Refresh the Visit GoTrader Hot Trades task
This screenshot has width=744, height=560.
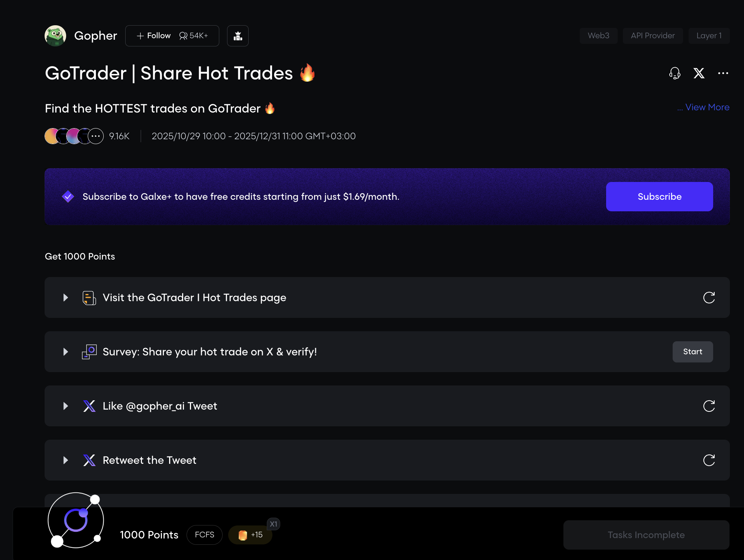pyautogui.click(x=709, y=297)
